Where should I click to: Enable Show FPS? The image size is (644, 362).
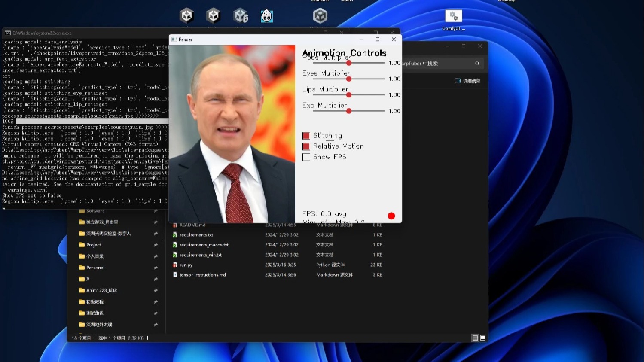tap(306, 157)
